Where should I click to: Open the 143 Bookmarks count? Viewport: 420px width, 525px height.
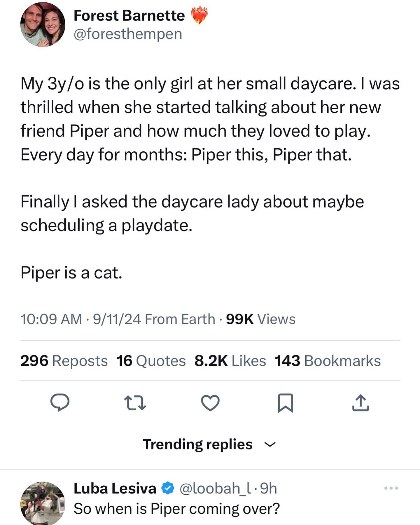coord(328,361)
